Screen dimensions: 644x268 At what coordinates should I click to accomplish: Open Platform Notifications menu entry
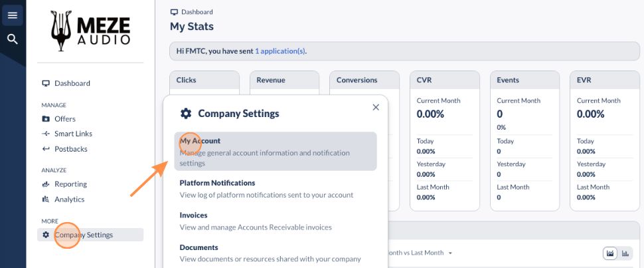pos(217,183)
